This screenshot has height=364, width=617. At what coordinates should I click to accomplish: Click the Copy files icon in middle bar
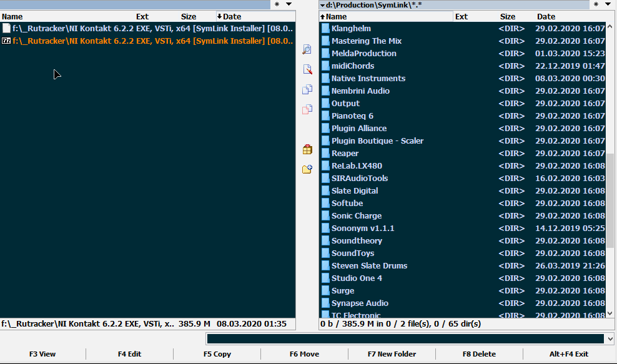(307, 89)
